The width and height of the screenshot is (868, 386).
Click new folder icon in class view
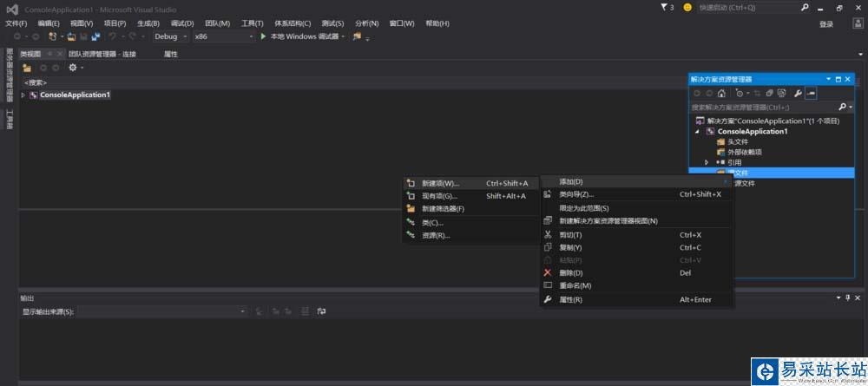pyautogui.click(x=27, y=68)
